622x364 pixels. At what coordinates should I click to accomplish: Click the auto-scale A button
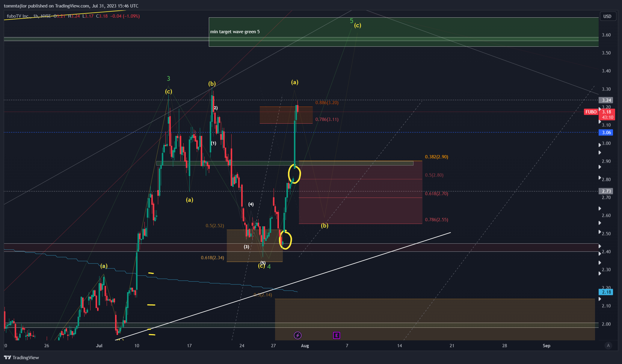click(608, 345)
